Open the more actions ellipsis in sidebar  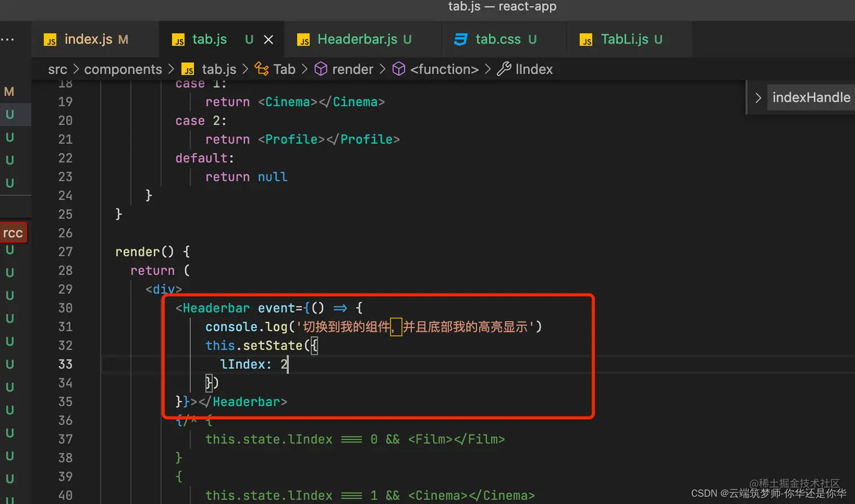(8, 40)
